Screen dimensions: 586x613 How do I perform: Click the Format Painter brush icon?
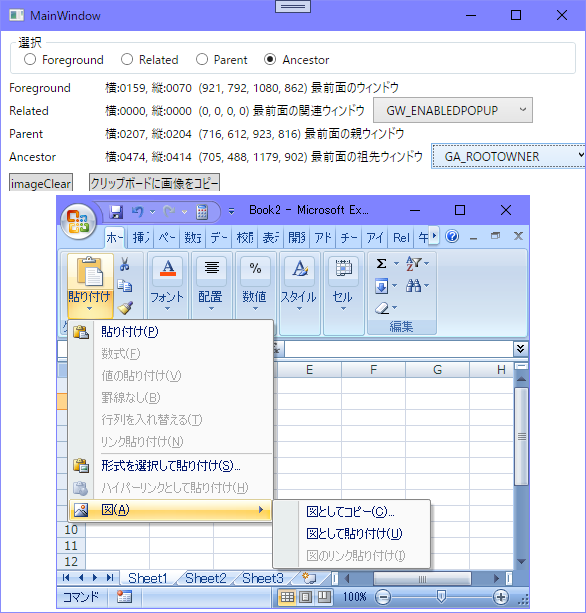pyautogui.click(x=125, y=308)
